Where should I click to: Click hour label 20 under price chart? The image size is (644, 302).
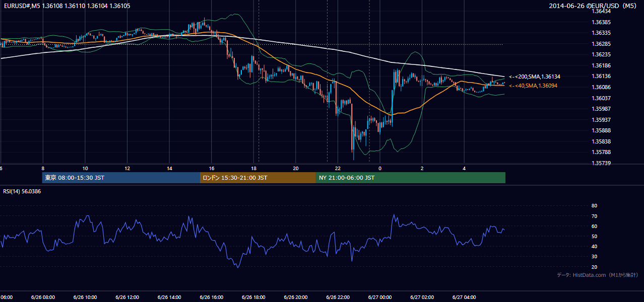coord(296,168)
